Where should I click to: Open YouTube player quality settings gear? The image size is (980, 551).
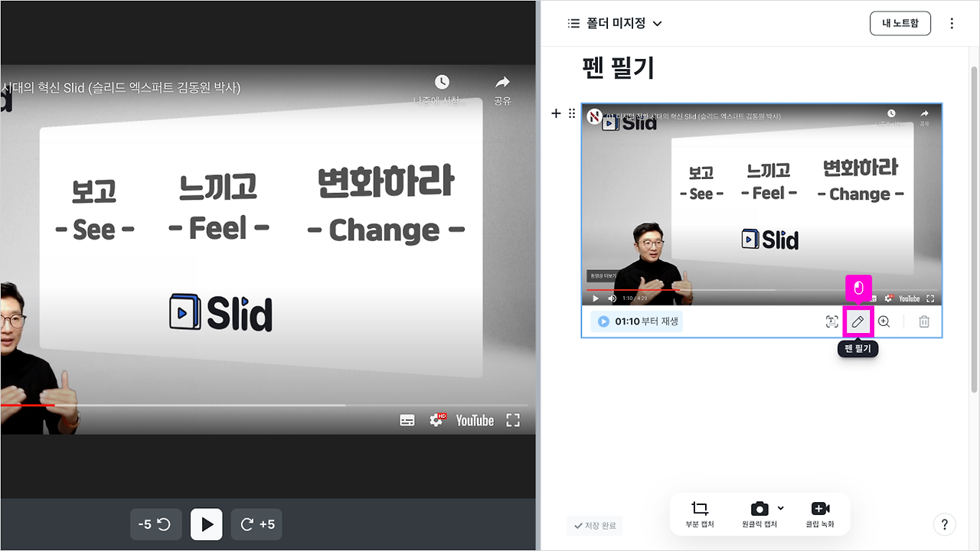437,419
